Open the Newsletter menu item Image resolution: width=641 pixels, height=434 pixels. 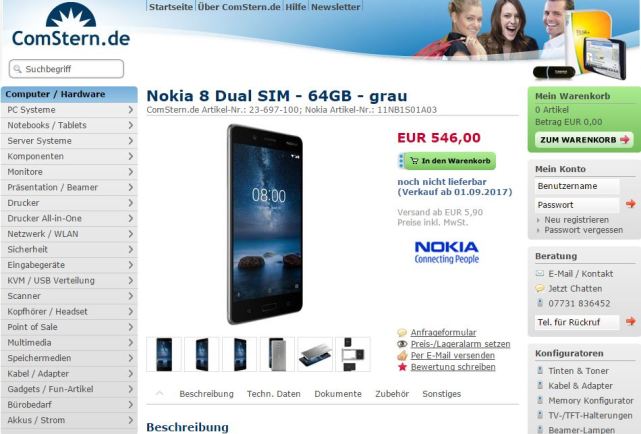336,7
